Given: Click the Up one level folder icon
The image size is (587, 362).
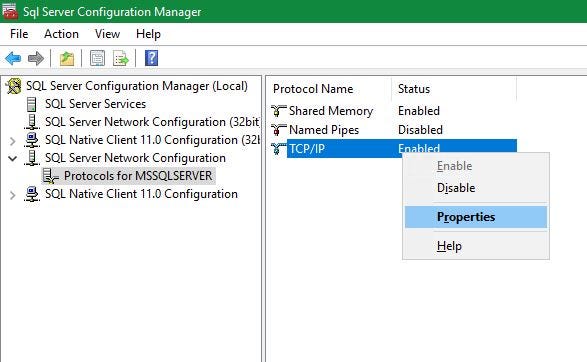Looking at the screenshot, I should 67,58.
